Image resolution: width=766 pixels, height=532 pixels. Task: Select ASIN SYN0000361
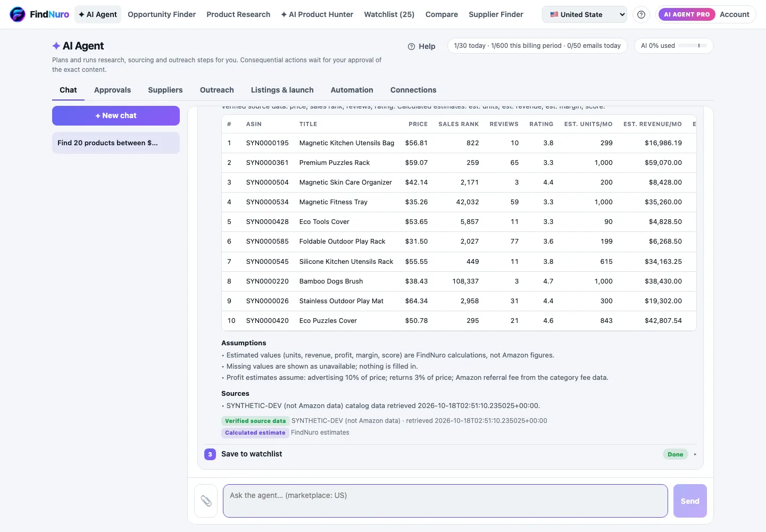coord(268,163)
